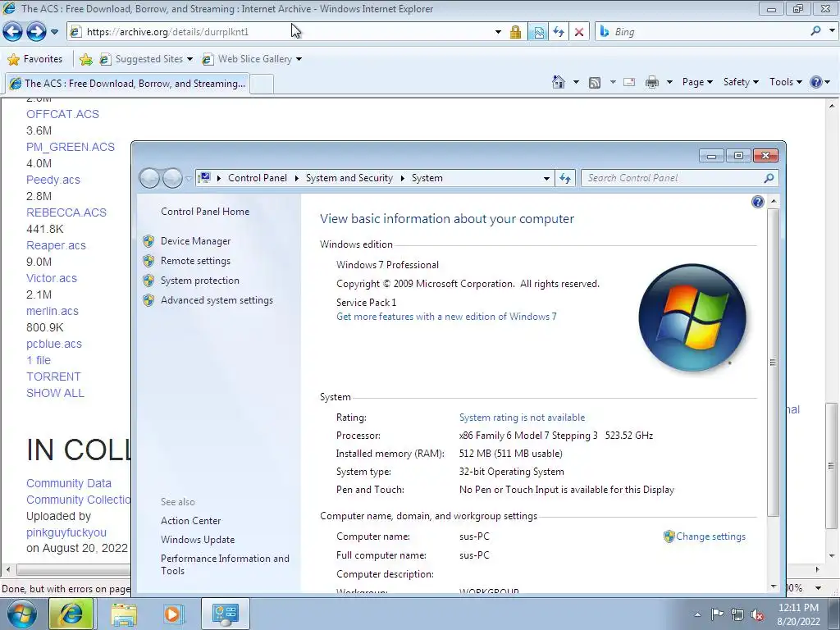The height and width of the screenshot is (630, 840).
Task: Click the System window vertical scrollbar thumb
Action: tap(773, 363)
